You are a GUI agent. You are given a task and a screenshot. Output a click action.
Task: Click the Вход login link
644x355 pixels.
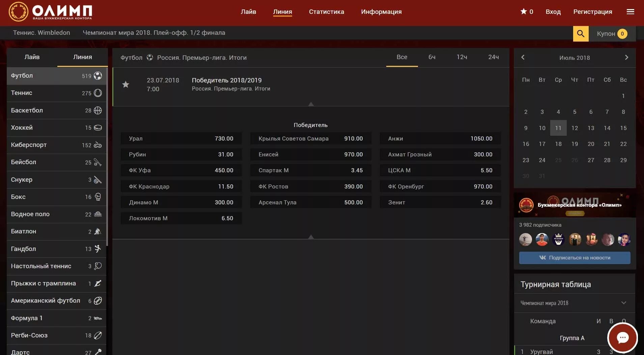click(553, 12)
